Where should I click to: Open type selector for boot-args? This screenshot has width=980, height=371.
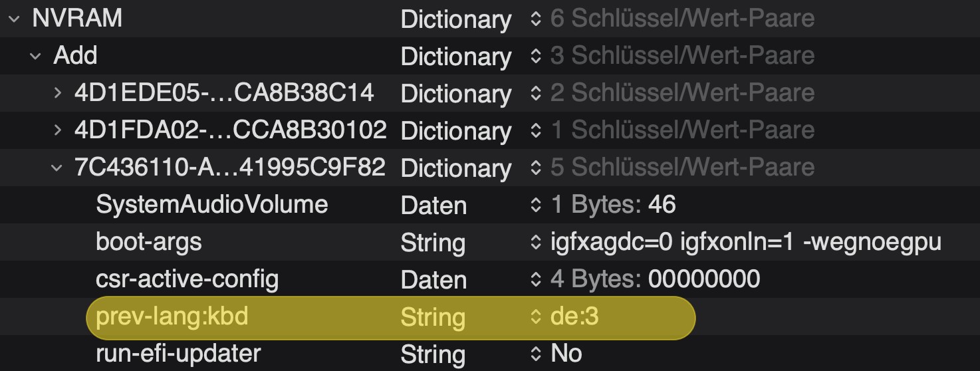click(x=536, y=243)
